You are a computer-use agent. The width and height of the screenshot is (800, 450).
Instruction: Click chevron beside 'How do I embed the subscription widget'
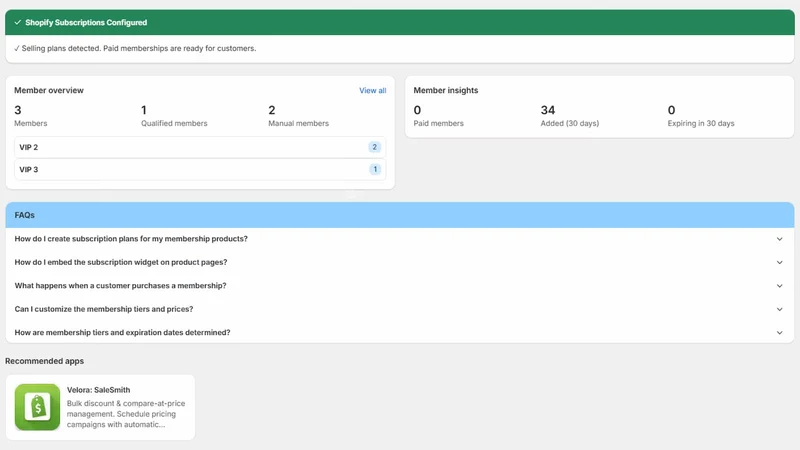tap(780, 262)
